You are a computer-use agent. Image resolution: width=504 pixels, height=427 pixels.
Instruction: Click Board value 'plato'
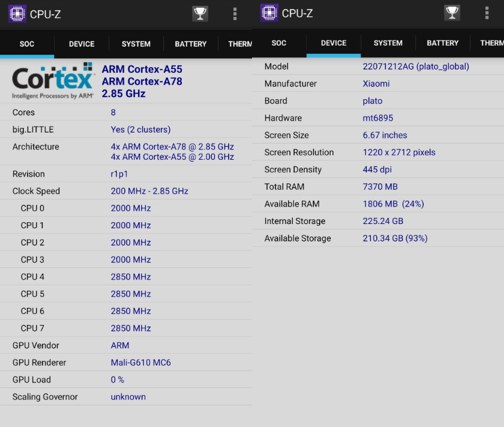point(373,101)
